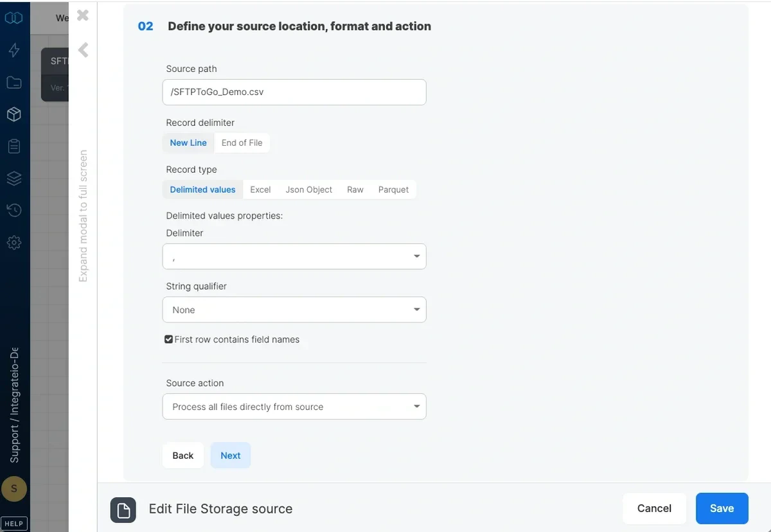
Task: Uncheck First row contains field names
Action: [168, 339]
